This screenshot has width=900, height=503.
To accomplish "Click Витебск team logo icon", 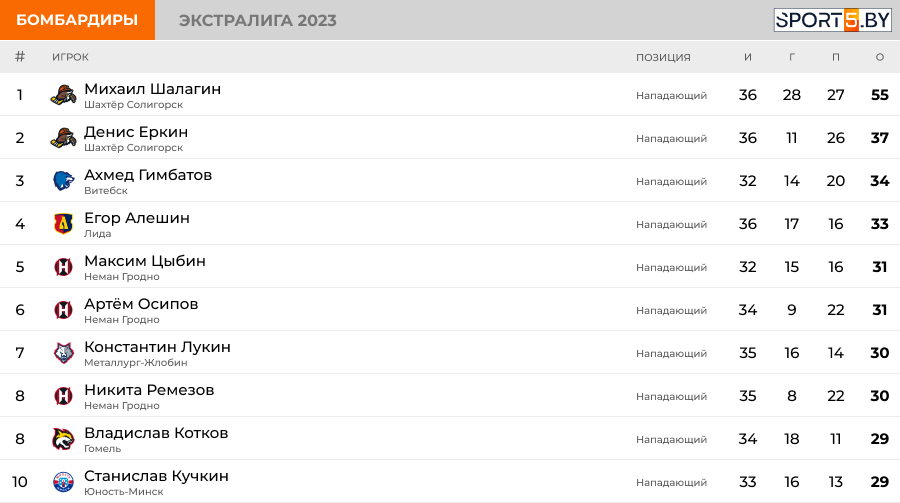I will (63, 181).
